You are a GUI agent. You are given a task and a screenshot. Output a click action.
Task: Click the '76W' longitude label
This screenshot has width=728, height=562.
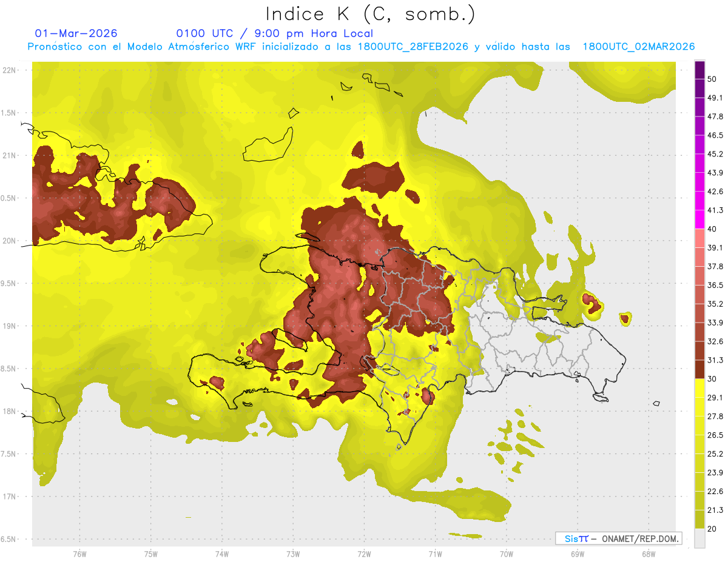point(79,554)
